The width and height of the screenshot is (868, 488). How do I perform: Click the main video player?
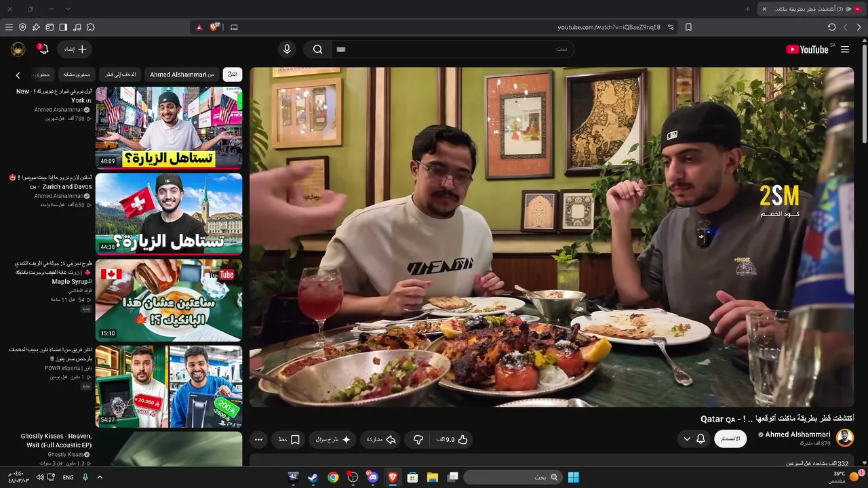tap(551, 237)
